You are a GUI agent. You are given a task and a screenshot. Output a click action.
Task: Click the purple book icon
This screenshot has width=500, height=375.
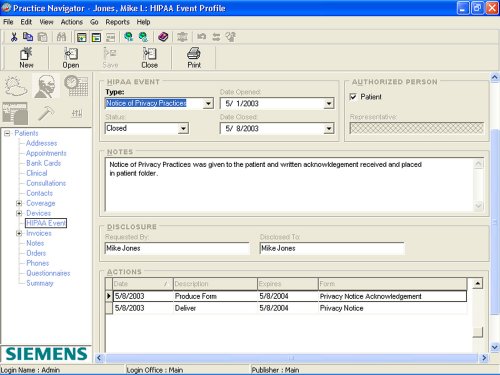point(163,37)
